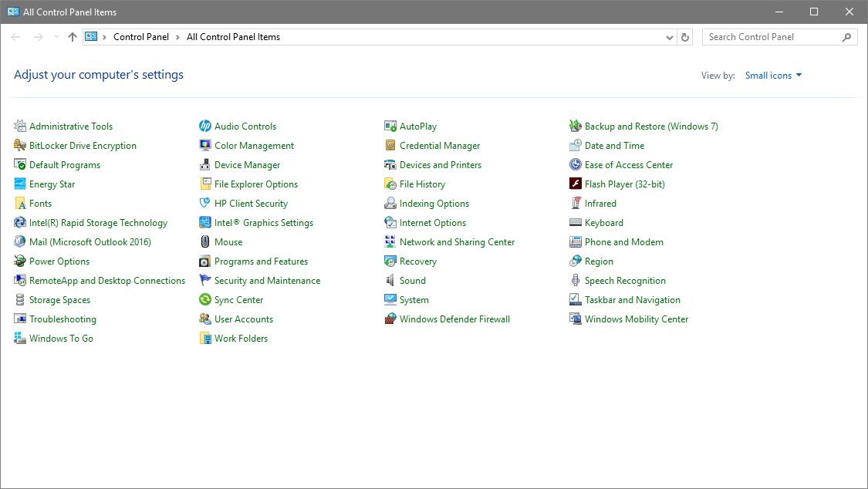Click the Backup and Restore icon
The image size is (868, 489).
tap(576, 126)
